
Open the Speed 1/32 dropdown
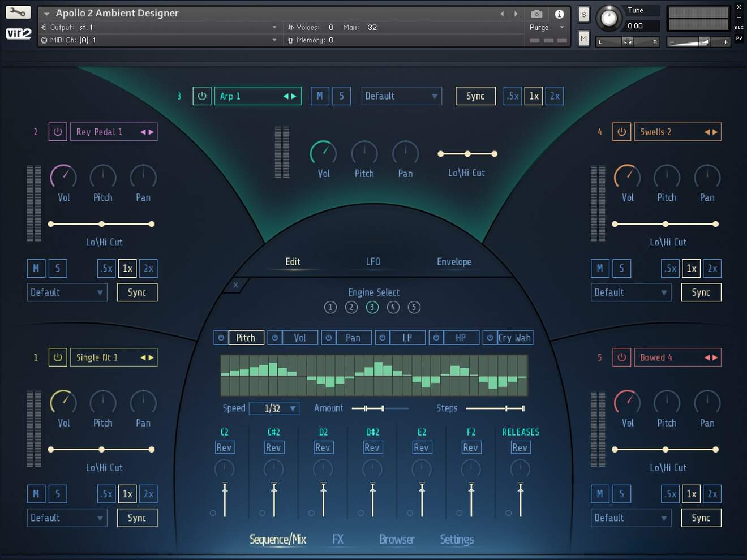click(x=274, y=408)
